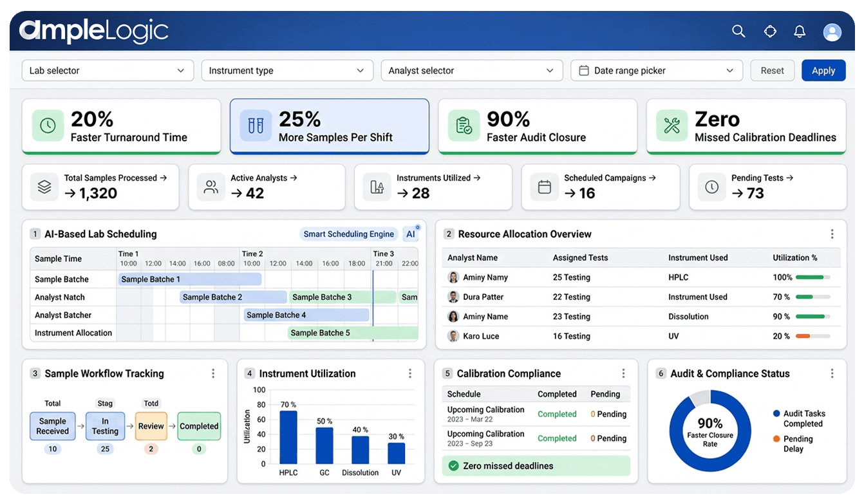Select the Zero Missed Calibration Deadlines card
Image resolution: width=864 pixels, height=504 pixels.
click(x=746, y=126)
